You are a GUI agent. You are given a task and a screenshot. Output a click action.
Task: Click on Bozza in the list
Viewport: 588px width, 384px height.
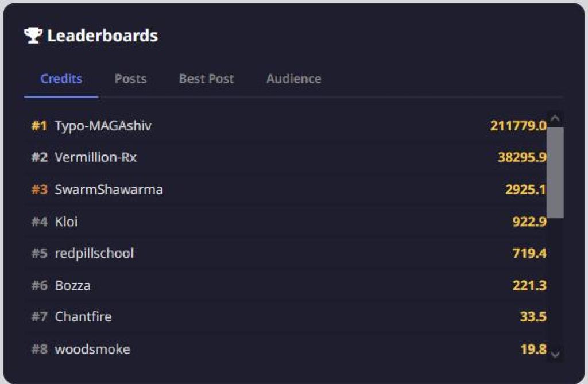(72, 285)
